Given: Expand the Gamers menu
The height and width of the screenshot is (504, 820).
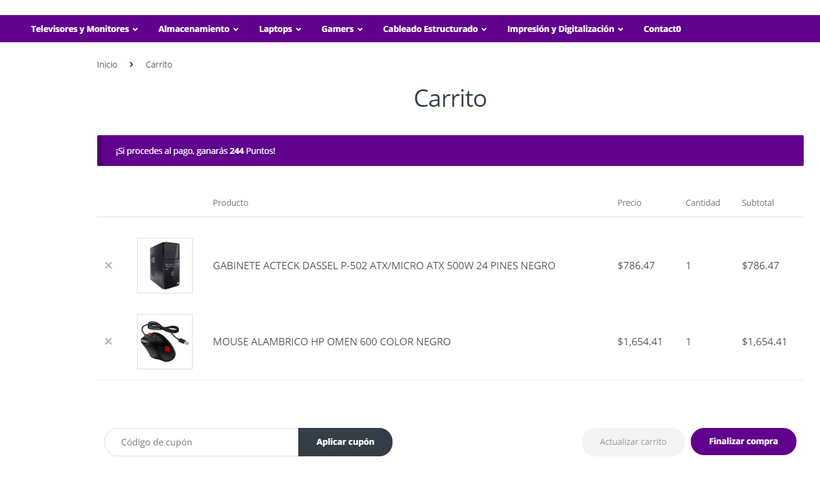Looking at the screenshot, I should (x=342, y=29).
